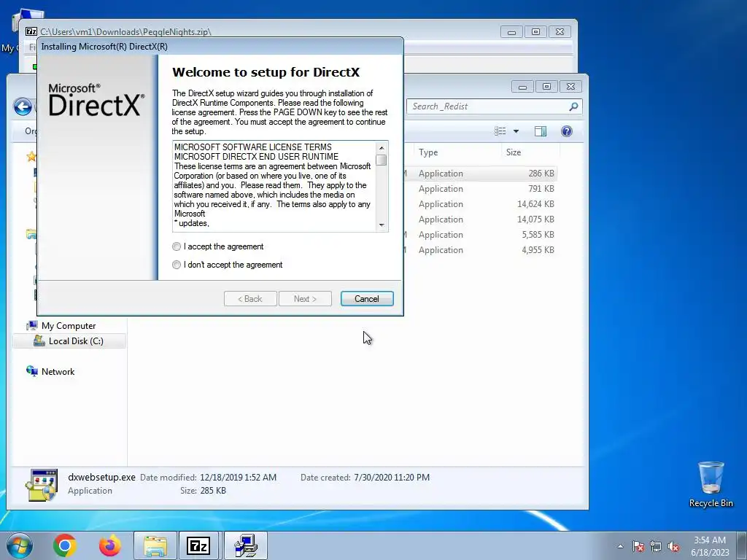The image size is (747, 560).
Task: Click the Date created value in details pane
Action: tap(392, 477)
